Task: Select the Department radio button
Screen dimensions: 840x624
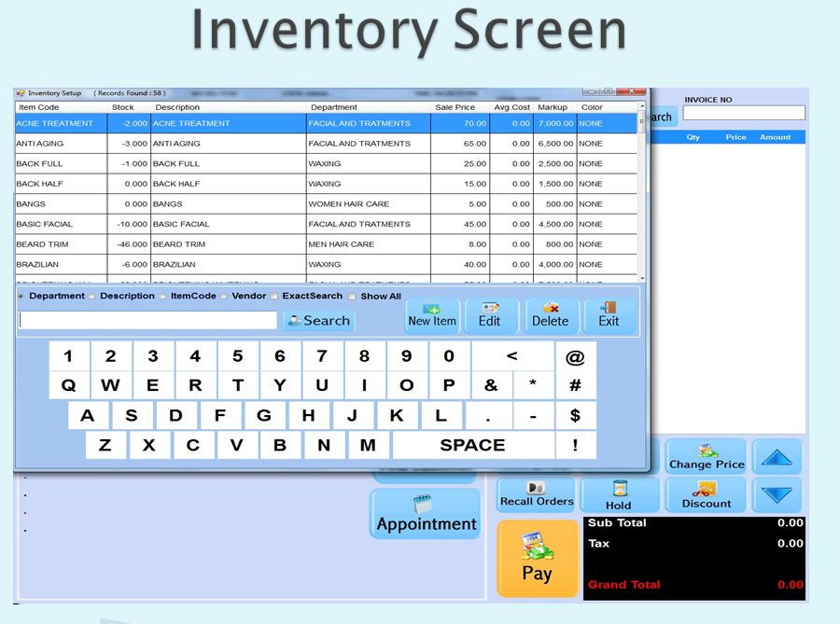Action: (21, 297)
